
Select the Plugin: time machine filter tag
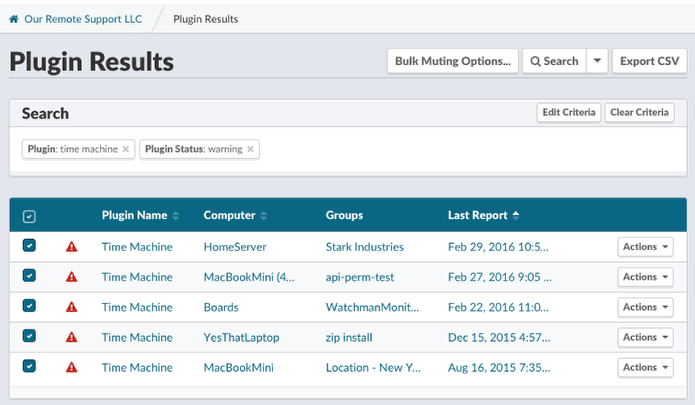coord(78,149)
